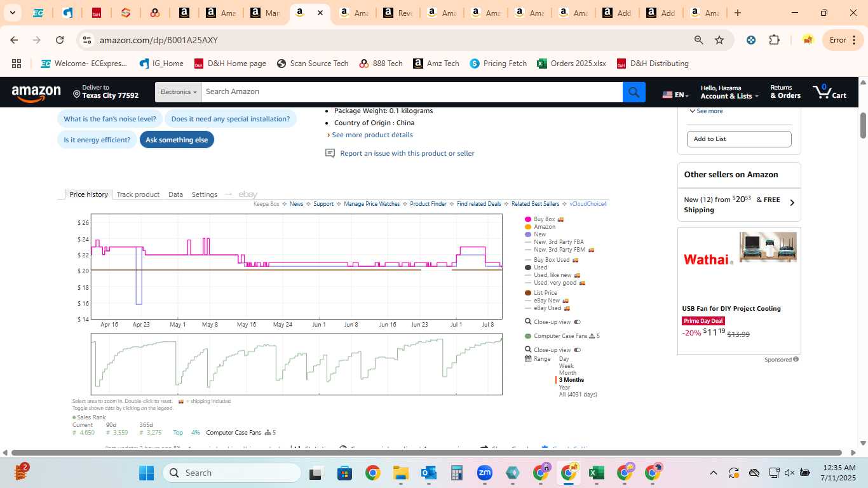The image size is (868, 488).
Task: Select the Year range option
Action: coord(564,388)
